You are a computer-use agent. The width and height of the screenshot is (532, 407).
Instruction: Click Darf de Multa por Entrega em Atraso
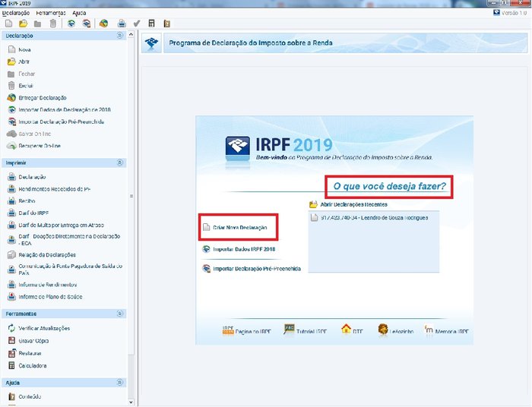(x=55, y=225)
